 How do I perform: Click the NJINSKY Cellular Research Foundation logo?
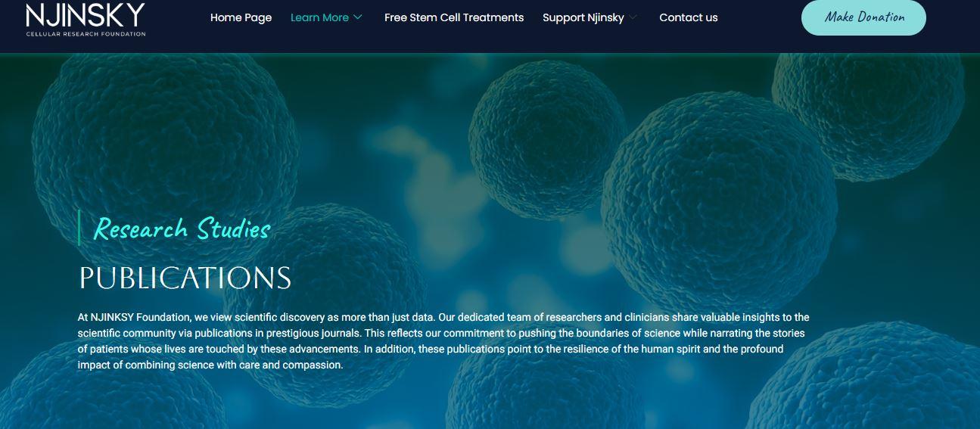(86, 19)
